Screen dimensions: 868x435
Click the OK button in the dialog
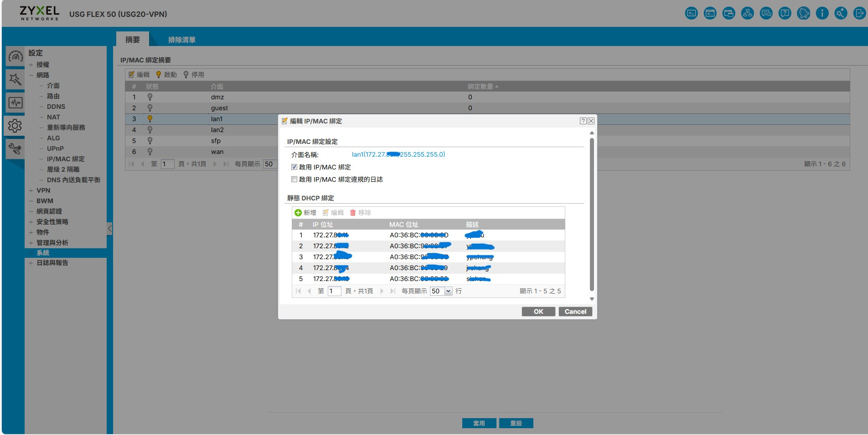click(538, 312)
